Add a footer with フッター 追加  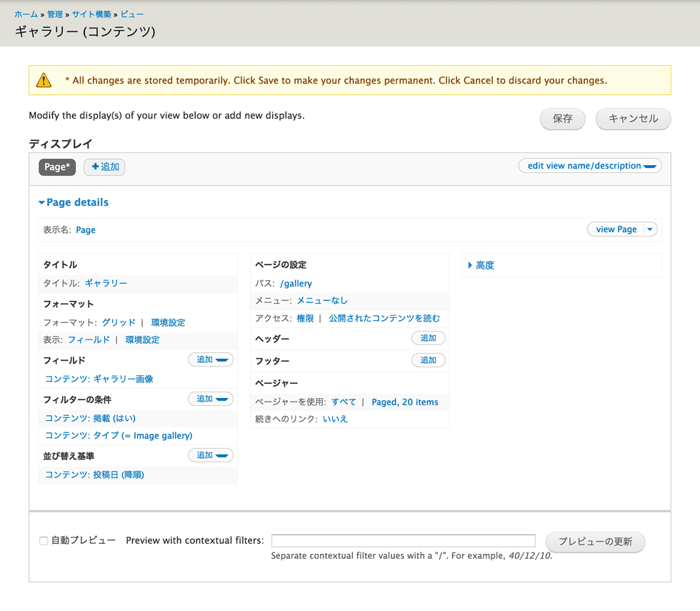click(428, 360)
